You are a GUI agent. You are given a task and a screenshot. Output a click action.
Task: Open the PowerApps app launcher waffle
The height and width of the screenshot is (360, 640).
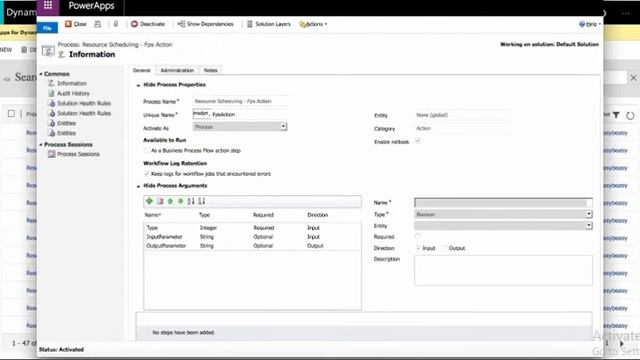pos(48,5)
